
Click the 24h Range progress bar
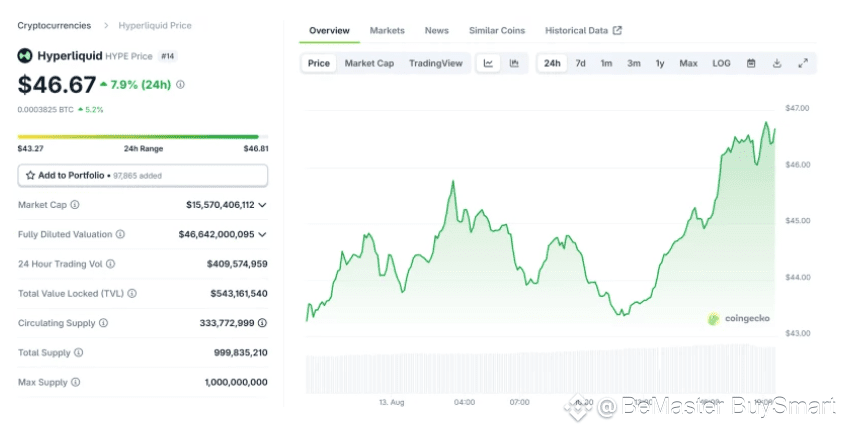(142, 137)
